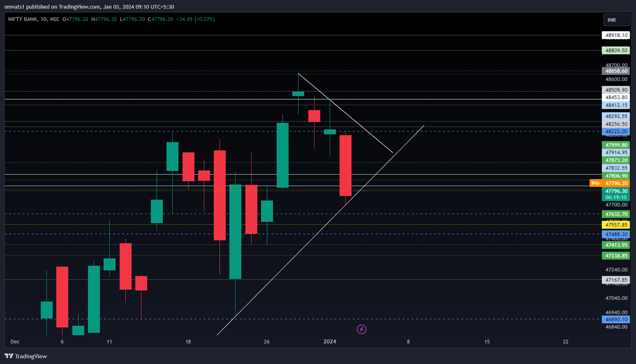636x364 pixels.
Task: Click the 47040.00 axis tick
Action: (616, 298)
